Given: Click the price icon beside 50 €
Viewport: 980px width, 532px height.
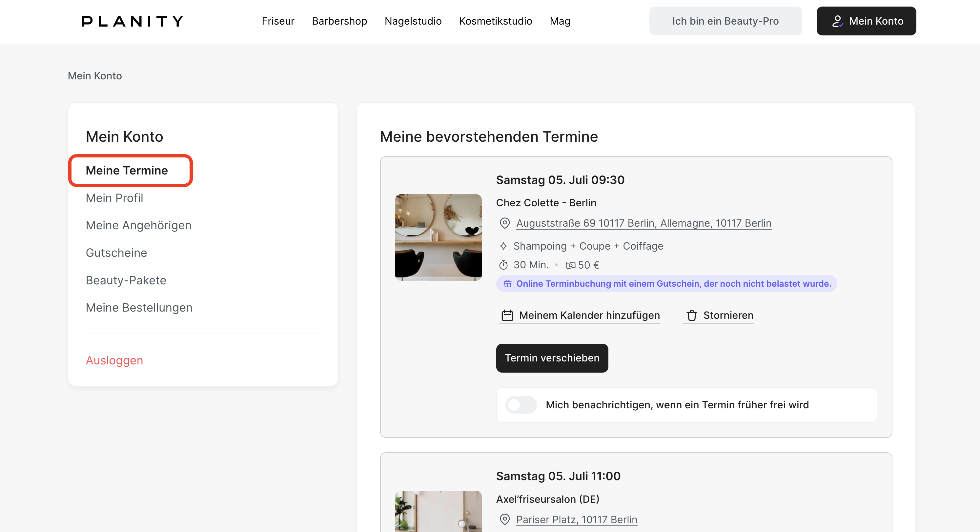Looking at the screenshot, I should click(x=571, y=265).
